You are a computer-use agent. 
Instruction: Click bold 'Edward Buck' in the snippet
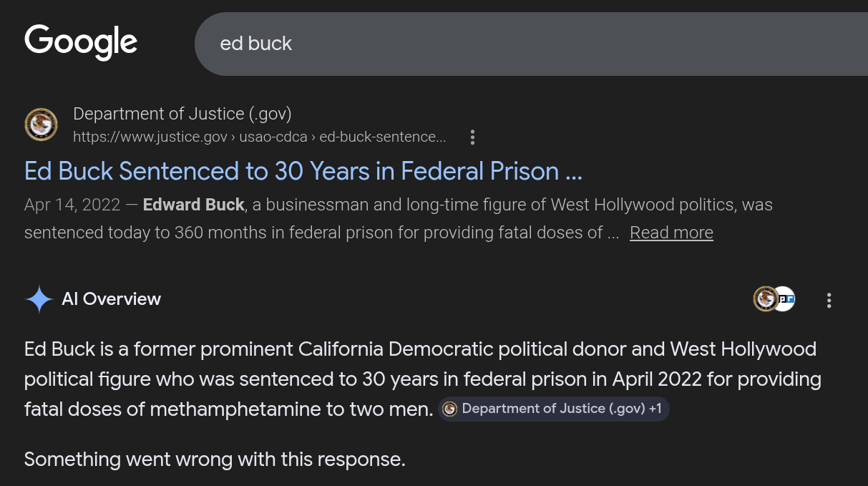coord(193,205)
